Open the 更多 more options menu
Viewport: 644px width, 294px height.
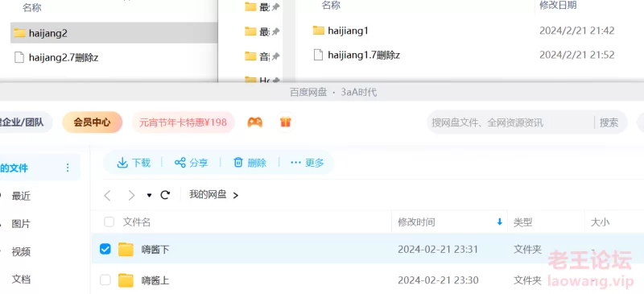308,163
